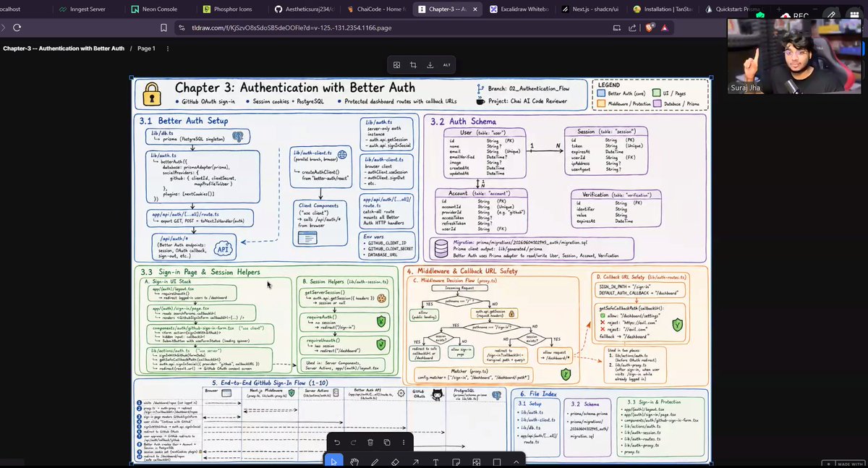This screenshot has width=868, height=468.
Task: View site information icon before the URL
Action: 181,27
